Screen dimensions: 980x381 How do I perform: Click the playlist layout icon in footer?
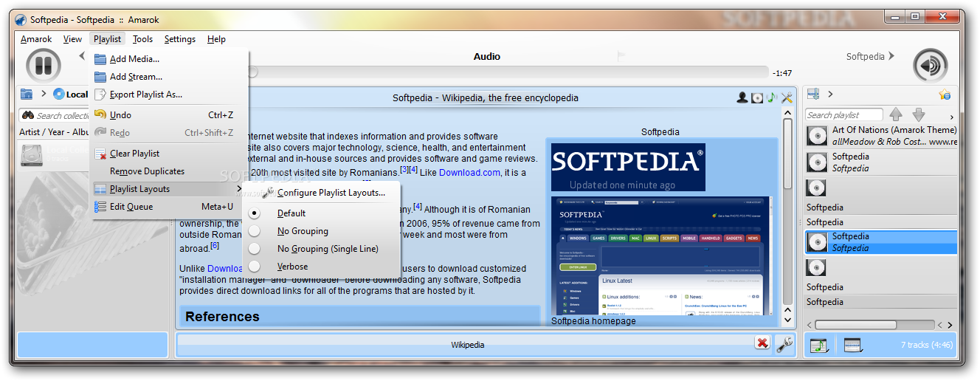852,345
